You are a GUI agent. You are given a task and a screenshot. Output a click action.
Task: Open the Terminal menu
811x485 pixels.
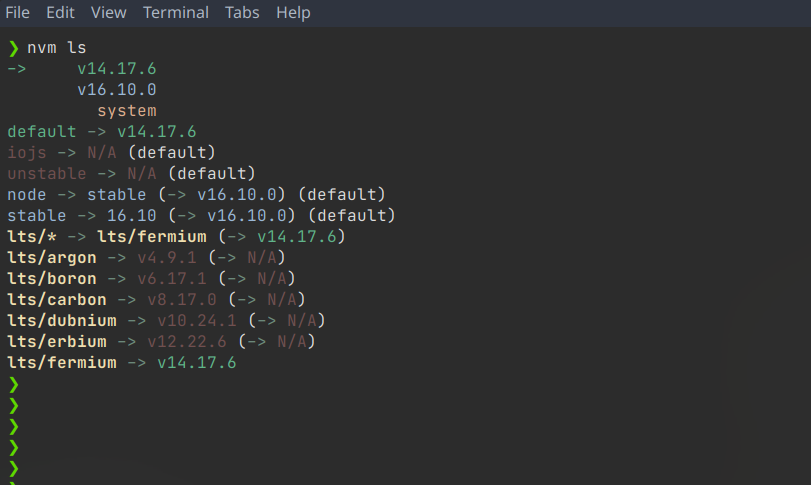pos(175,13)
